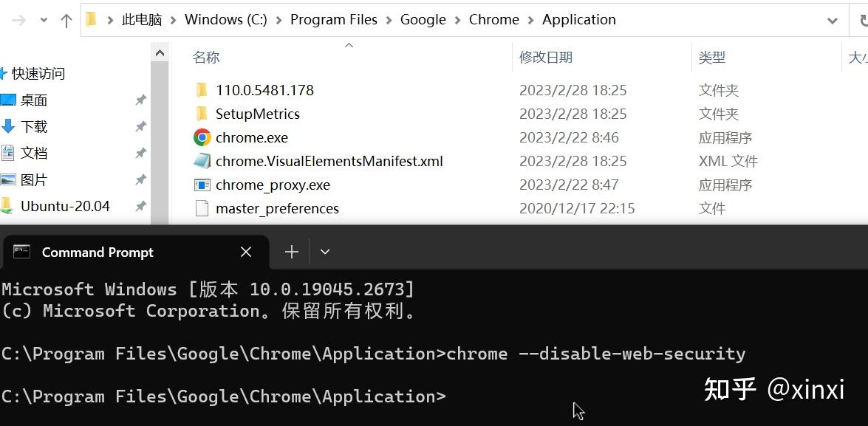Click the sidebar scrollbar up arrow
The height and width of the screenshot is (426, 868).
point(160,54)
